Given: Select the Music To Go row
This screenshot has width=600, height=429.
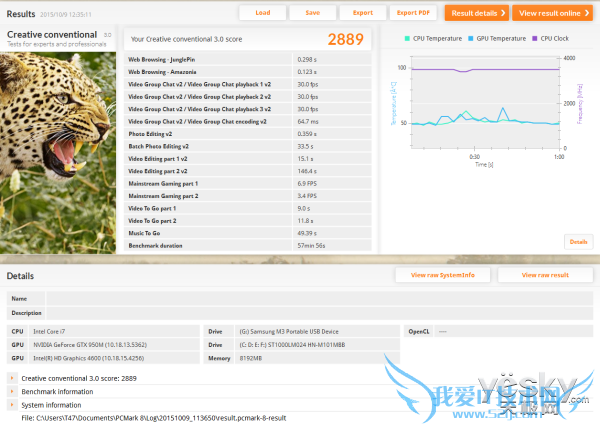Looking at the screenshot, I should pos(248,233).
